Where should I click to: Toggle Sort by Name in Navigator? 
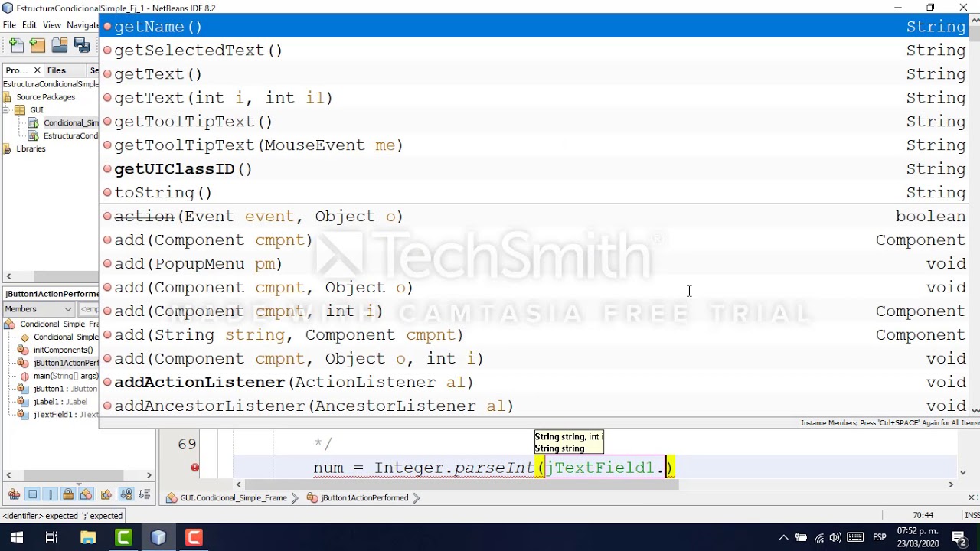coord(126,494)
